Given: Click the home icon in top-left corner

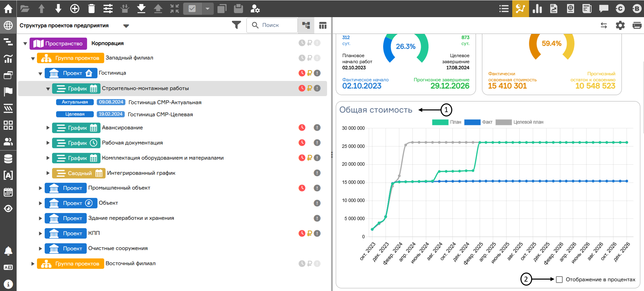Looking at the screenshot, I should click(8, 8).
